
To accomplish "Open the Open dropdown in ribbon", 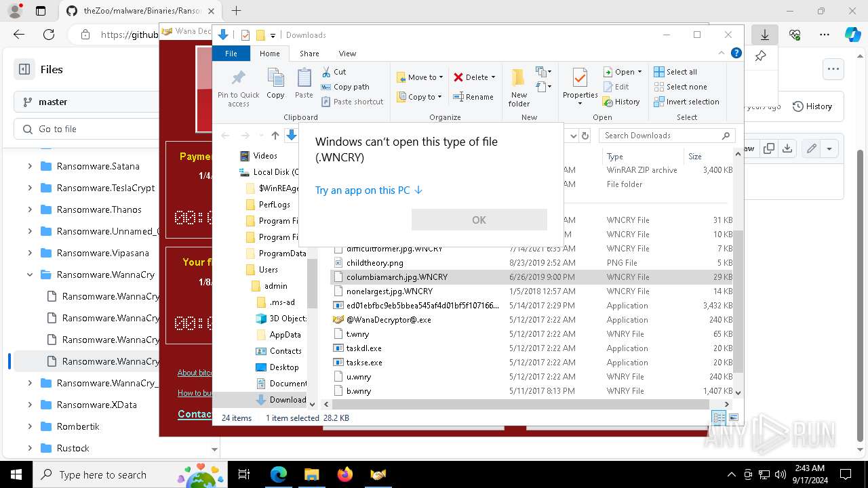I will [623, 72].
